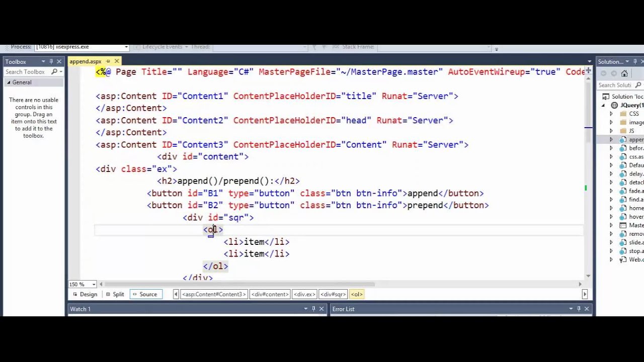Collapse the General toolbox group
The height and width of the screenshot is (362, 644).
click(x=9, y=82)
